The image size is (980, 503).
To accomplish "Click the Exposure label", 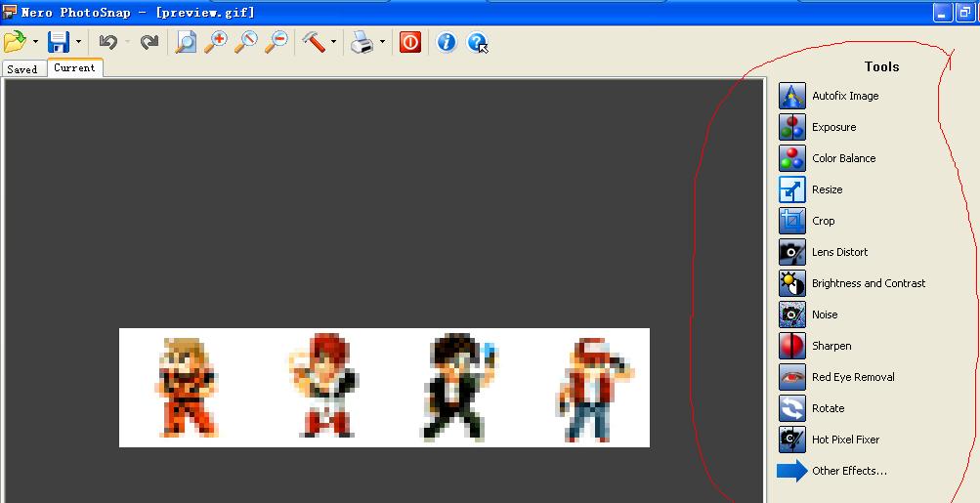I will point(833,127).
